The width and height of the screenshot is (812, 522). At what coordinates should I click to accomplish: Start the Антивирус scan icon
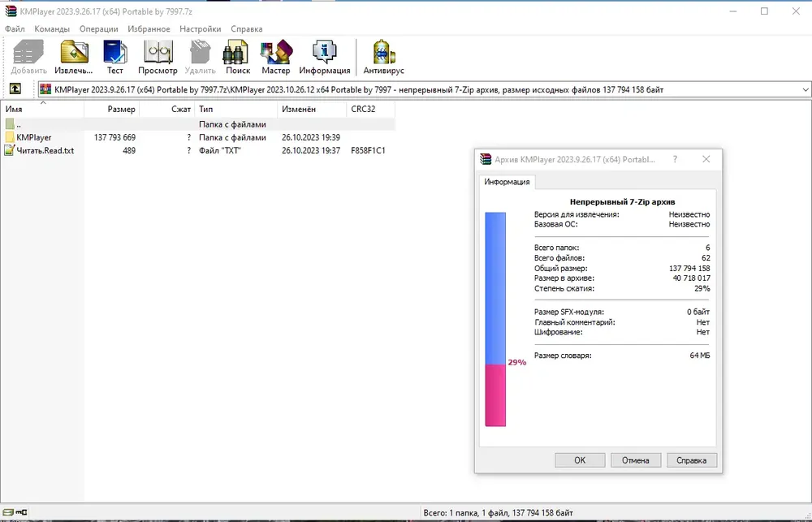tap(384, 52)
